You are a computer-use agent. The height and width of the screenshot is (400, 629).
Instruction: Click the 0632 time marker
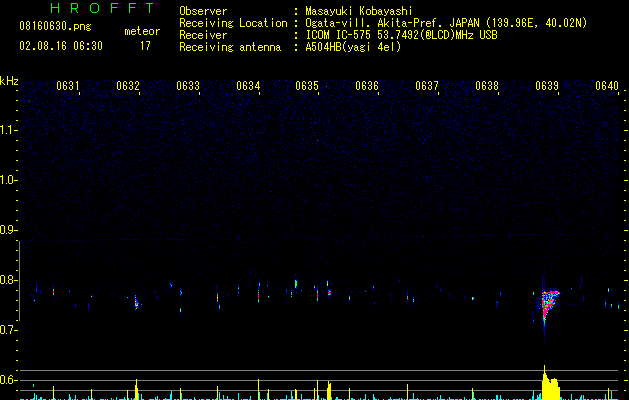click(128, 86)
